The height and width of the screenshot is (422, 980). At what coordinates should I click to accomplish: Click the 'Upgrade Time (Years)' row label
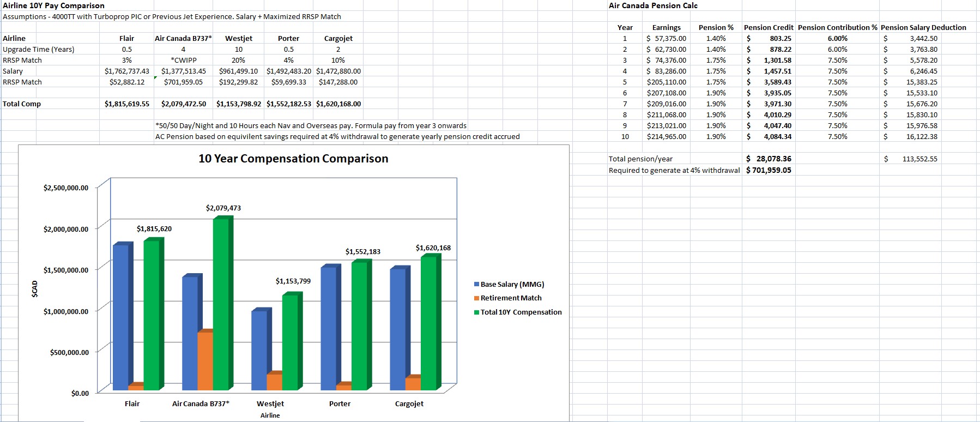(x=39, y=49)
